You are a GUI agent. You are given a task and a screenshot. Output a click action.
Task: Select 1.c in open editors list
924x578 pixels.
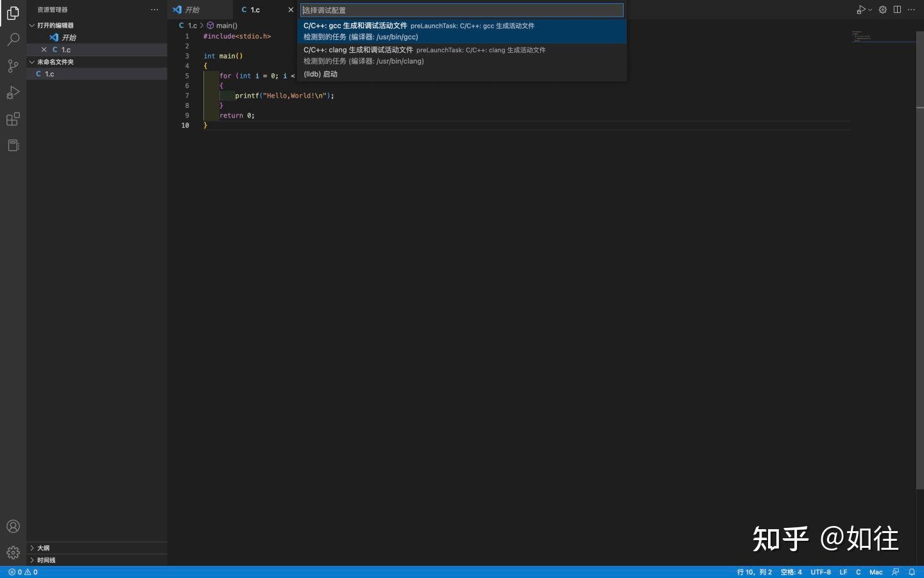(x=96, y=49)
